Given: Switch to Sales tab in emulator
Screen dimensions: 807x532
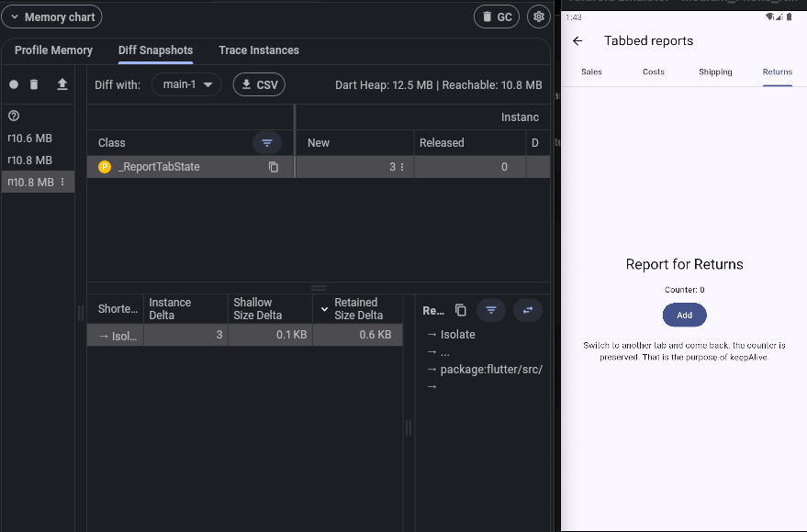Looking at the screenshot, I should [591, 72].
